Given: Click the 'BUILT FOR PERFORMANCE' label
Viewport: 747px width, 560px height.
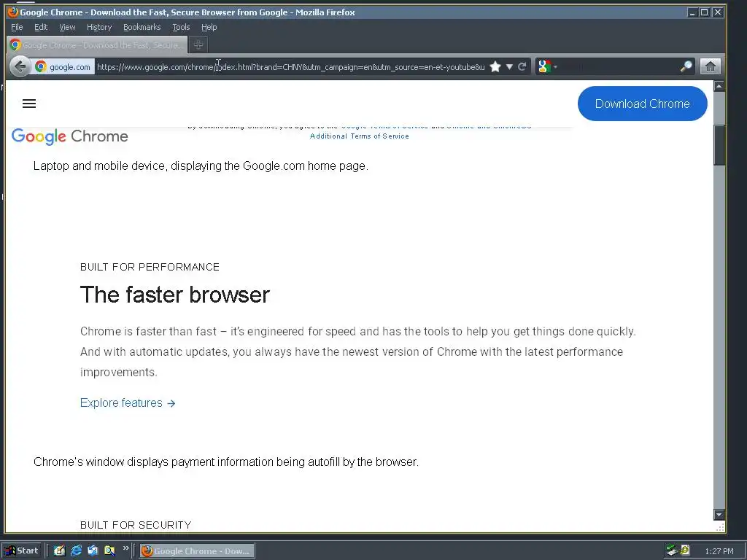Looking at the screenshot, I should point(150,267).
